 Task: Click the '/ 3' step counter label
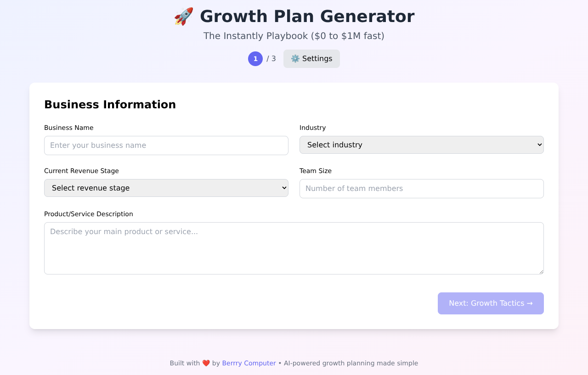tap(271, 59)
